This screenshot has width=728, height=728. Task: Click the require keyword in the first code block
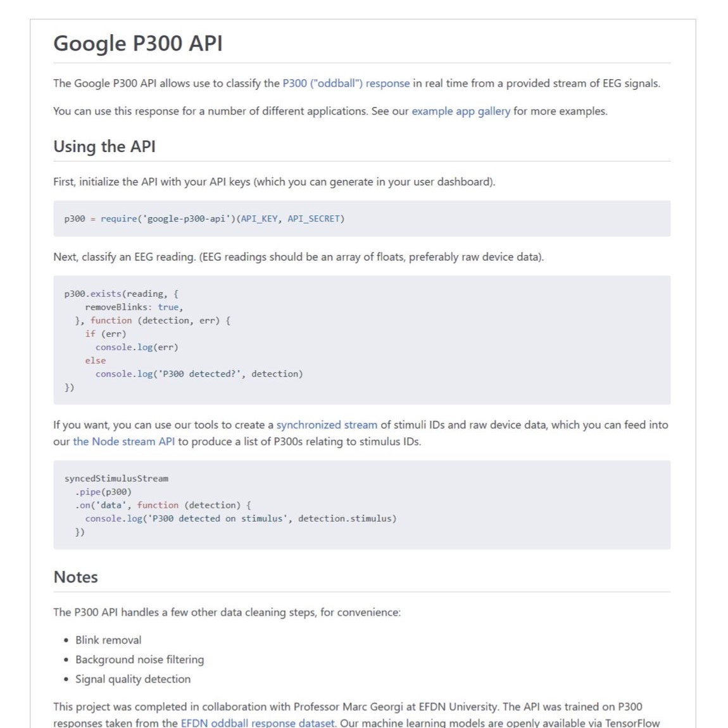118,218
